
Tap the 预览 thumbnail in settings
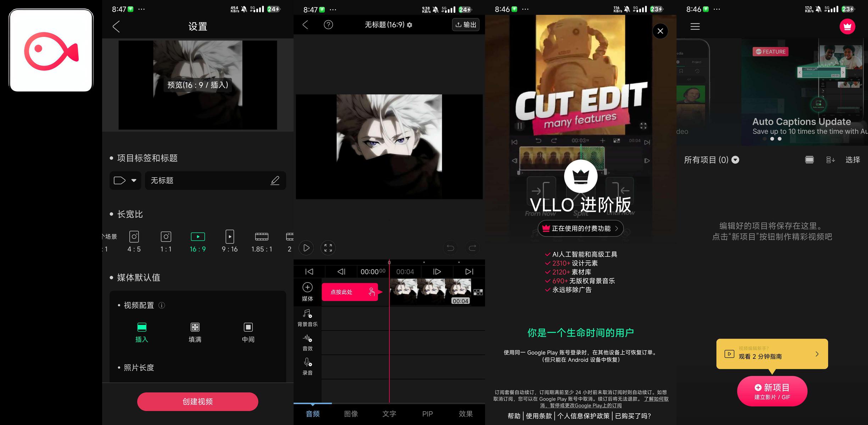pyautogui.click(x=197, y=85)
